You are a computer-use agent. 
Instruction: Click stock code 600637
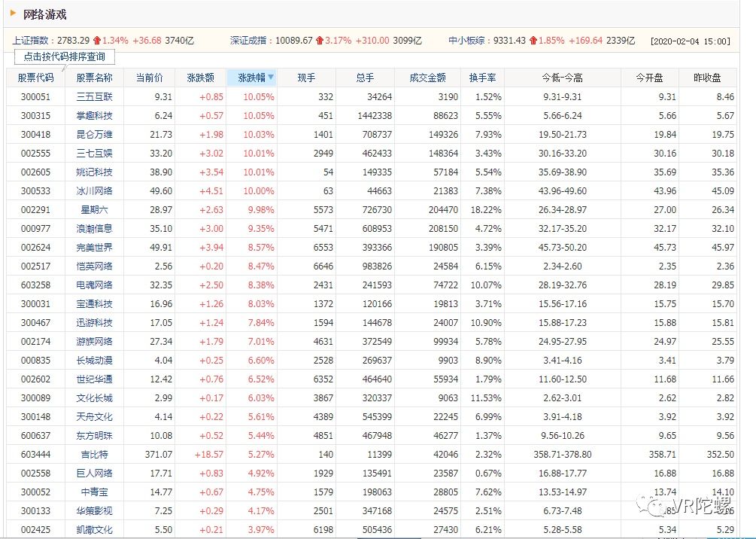click(35, 435)
